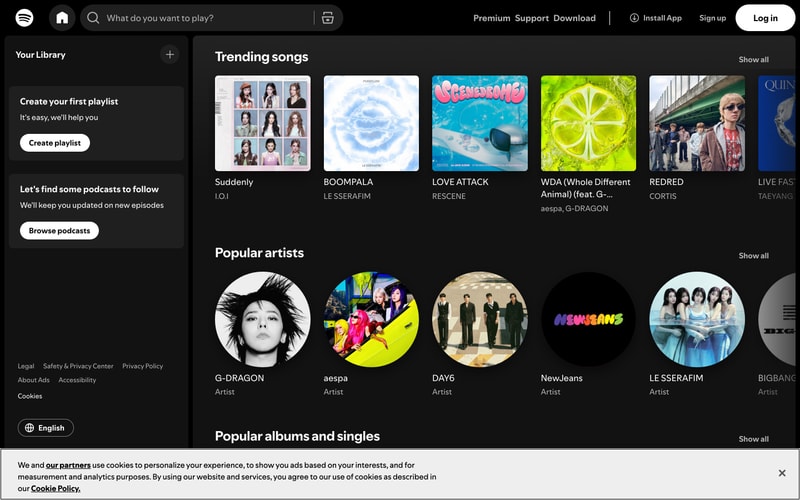Open DAY6 artist picture
Screen dimensions: 800x500
480,319
